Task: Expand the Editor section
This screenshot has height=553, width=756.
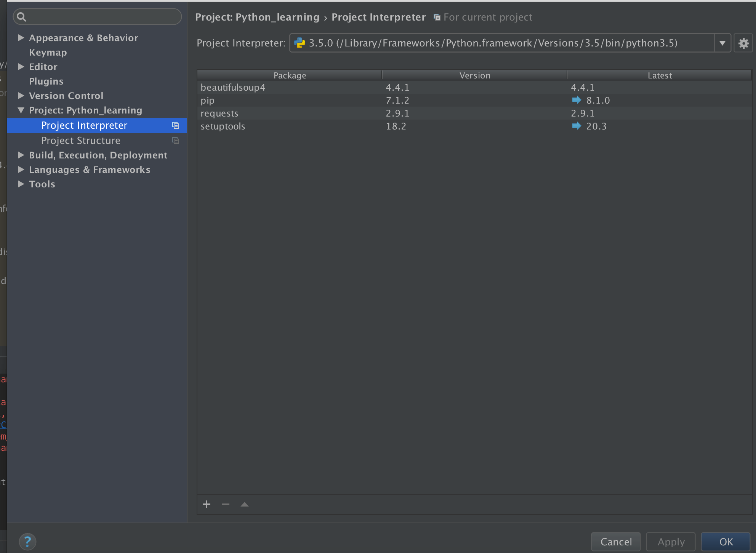Action: [x=21, y=67]
